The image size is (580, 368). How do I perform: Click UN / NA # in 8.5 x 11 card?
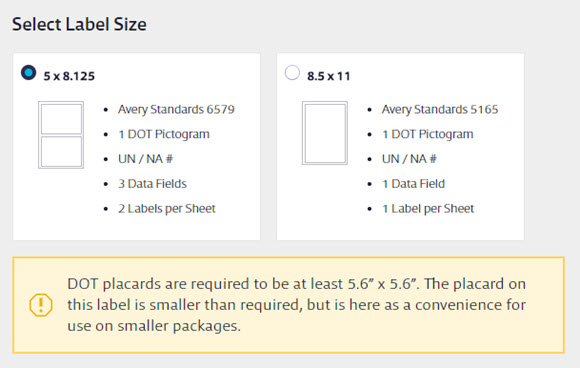(409, 159)
